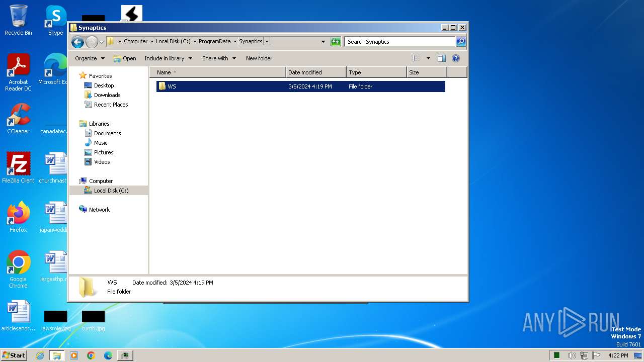Create a New folder
The width and height of the screenshot is (644, 362).
(x=259, y=58)
